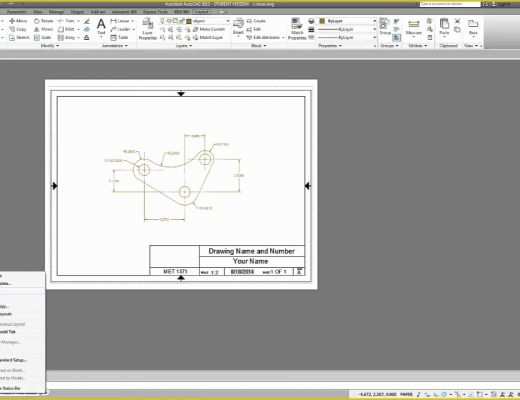The image size is (520, 400).
Task: Select the Move tool in Modify panel
Action: click(x=18, y=21)
